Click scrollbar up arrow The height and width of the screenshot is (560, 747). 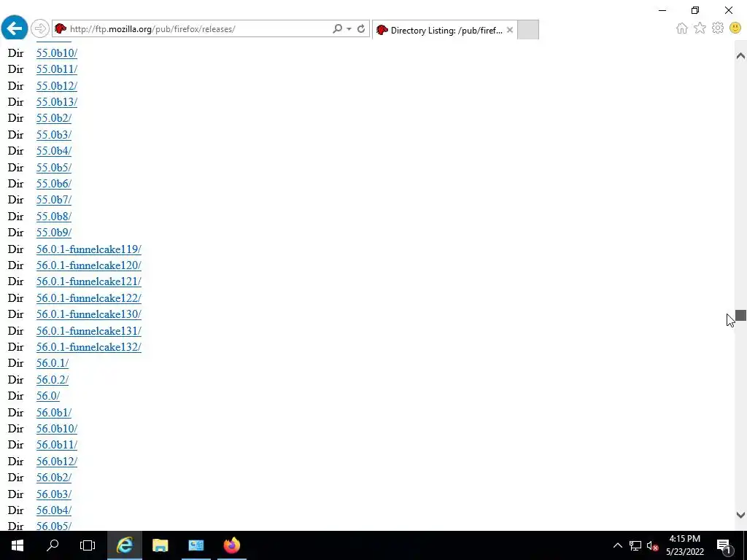click(740, 56)
